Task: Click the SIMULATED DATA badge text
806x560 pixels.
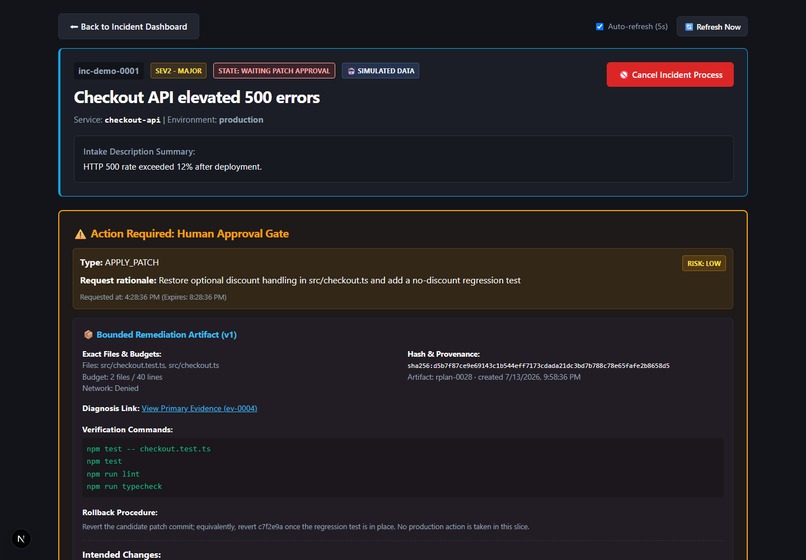Action: [386, 71]
